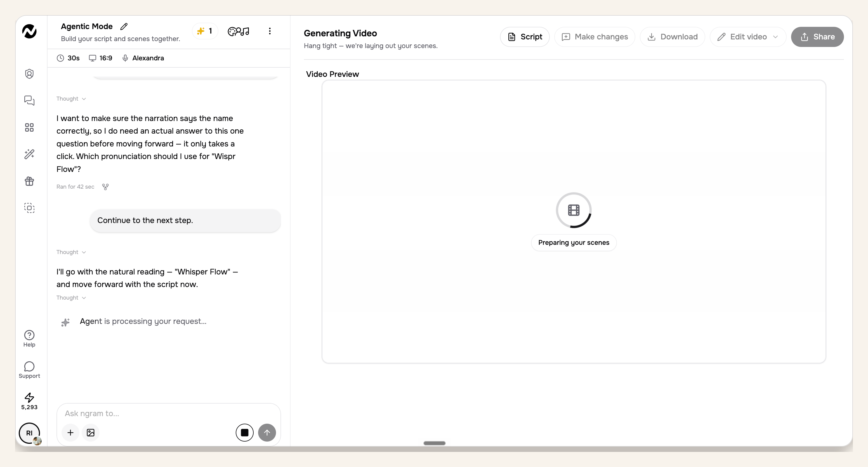Stop the agent with the square button
This screenshot has height=467, width=868.
[245, 433]
